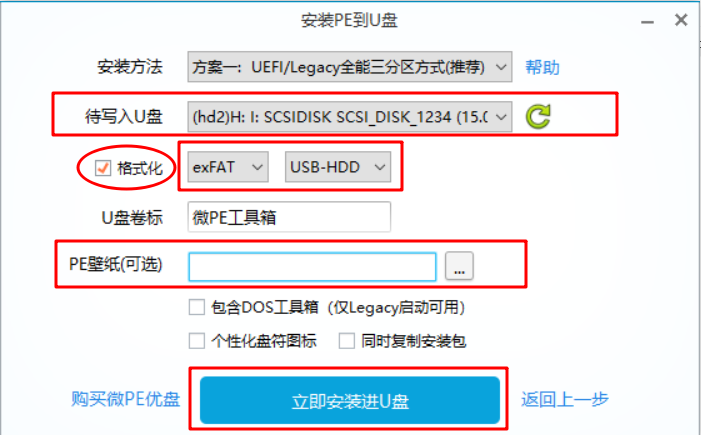The image size is (701, 435).
Task: Focus the U盘卷标 text field
Action: [x=289, y=217]
